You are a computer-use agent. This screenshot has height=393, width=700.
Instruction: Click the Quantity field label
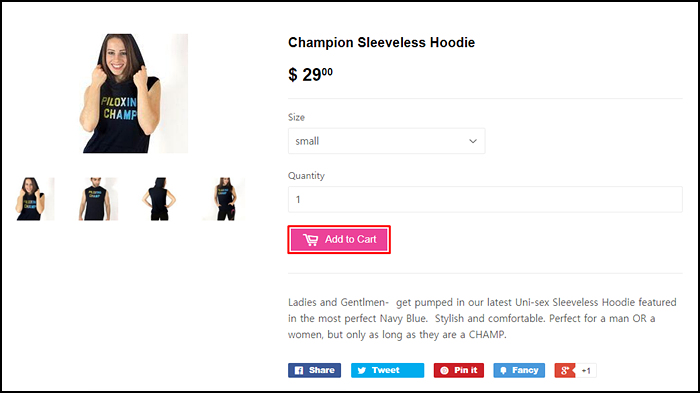coord(306,176)
